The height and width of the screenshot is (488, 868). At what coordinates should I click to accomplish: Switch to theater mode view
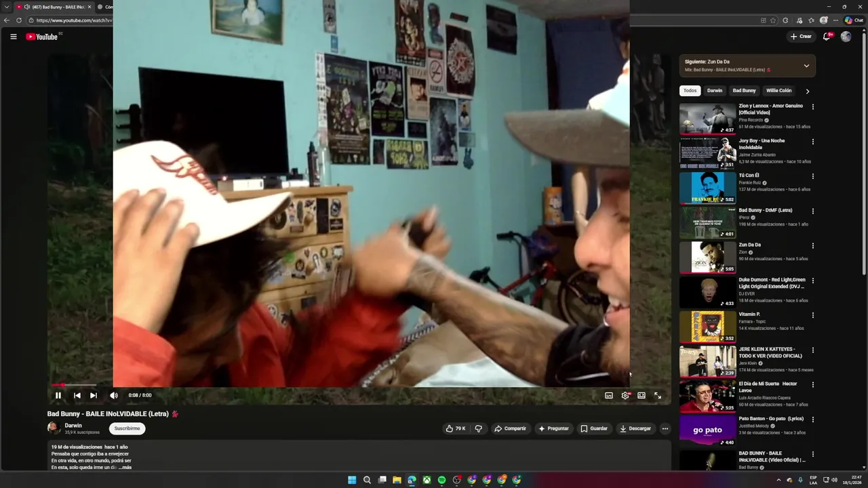[x=642, y=395]
